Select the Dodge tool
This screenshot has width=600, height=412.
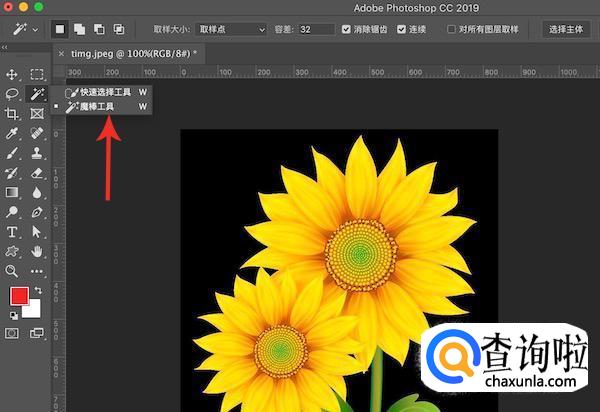(12, 212)
